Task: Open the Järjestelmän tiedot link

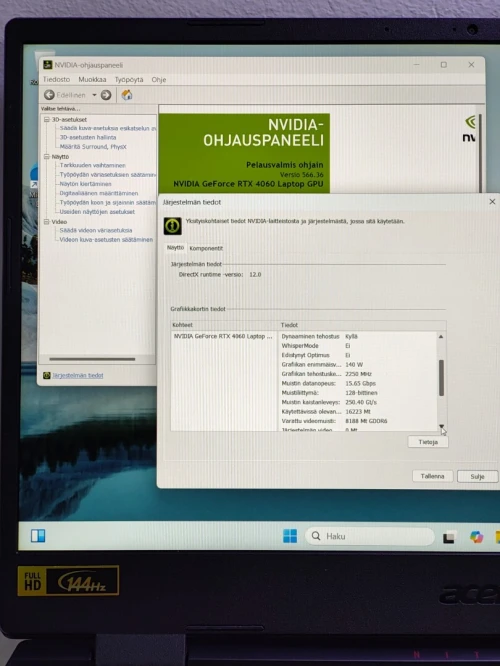Action: coord(78,375)
